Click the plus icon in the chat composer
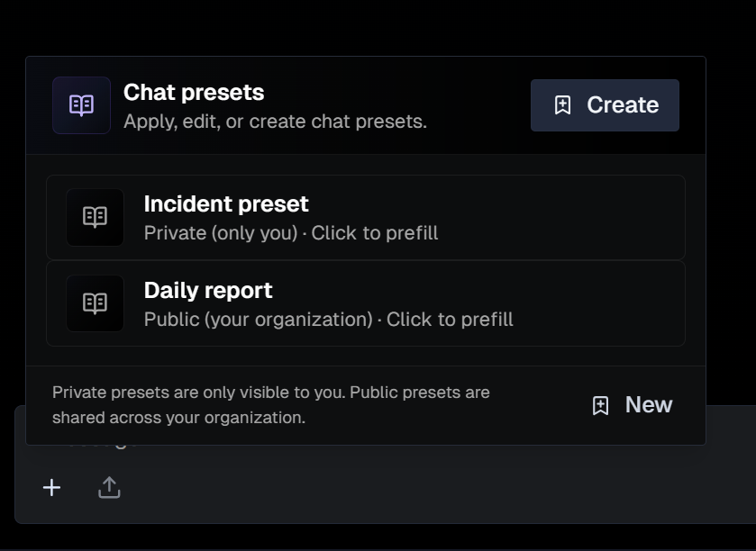Screen dimensions: 756x551 (51, 488)
